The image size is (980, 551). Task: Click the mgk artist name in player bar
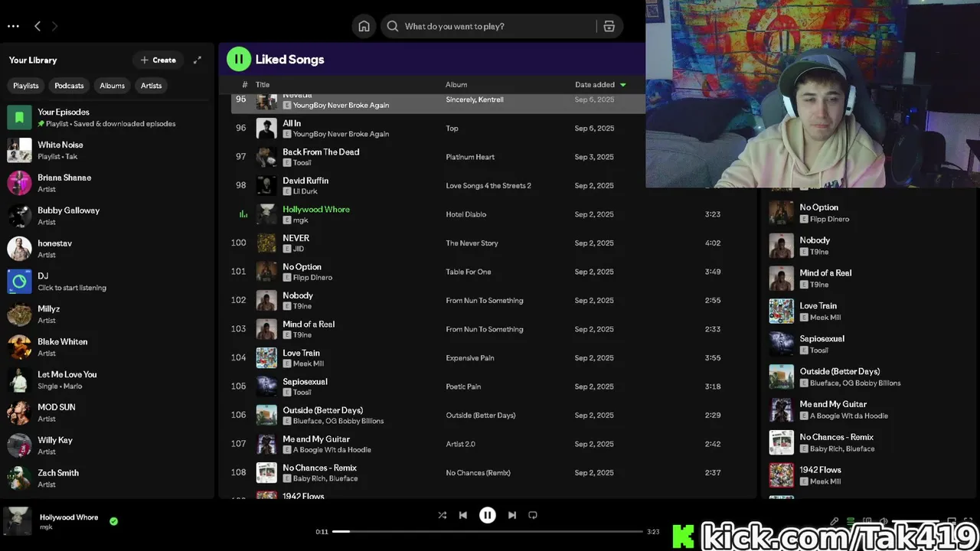tap(46, 527)
